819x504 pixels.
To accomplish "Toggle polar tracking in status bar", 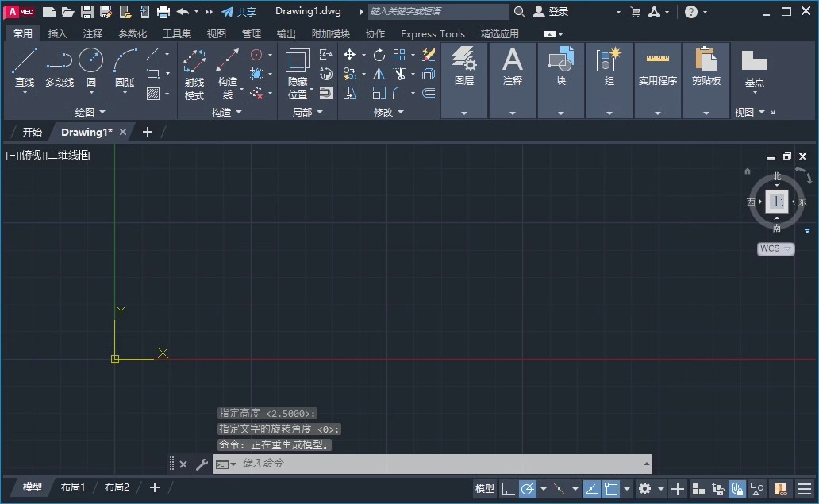I will click(528, 489).
